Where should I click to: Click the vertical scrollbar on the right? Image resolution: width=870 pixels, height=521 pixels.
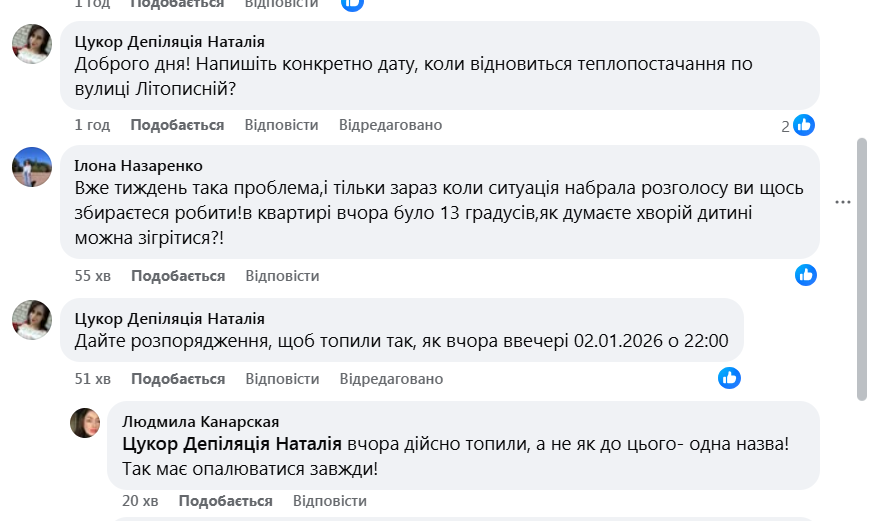(862, 270)
